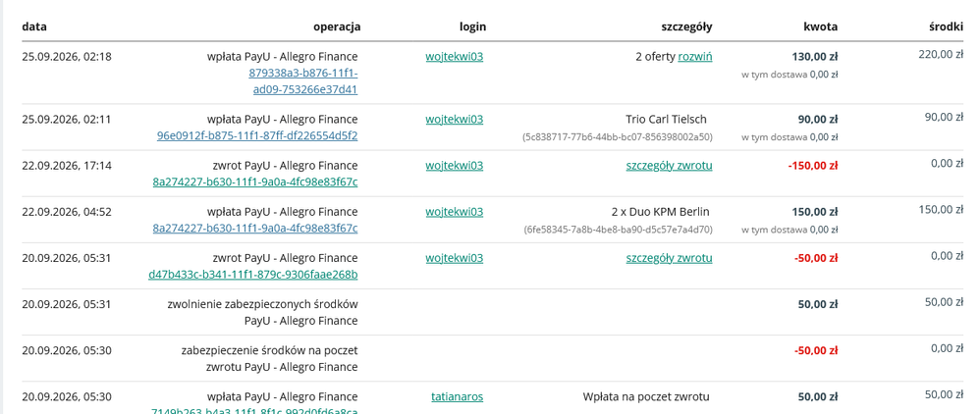Select the operacja column header
This screenshot has height=414, width=980.
click(337, 26)
